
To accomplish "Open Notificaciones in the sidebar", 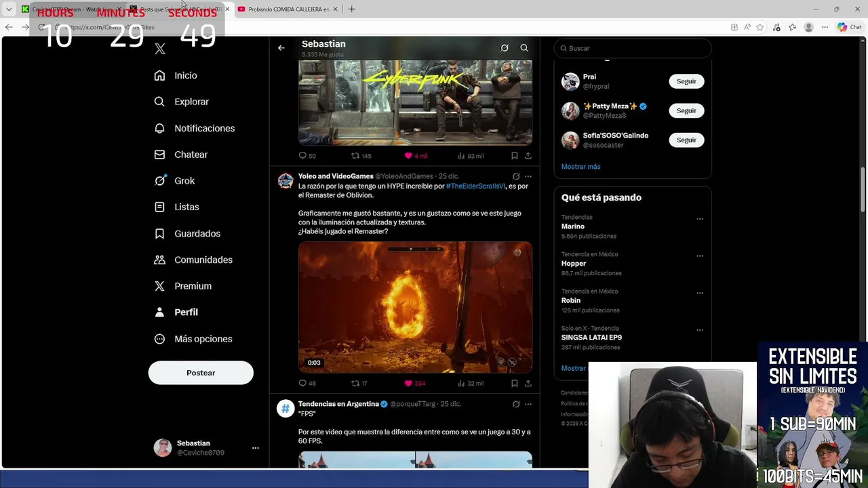I will [194, 128].
